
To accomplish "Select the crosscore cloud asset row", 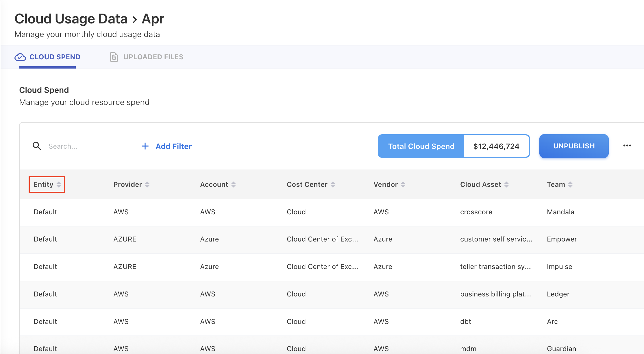I will coord(476,212).
